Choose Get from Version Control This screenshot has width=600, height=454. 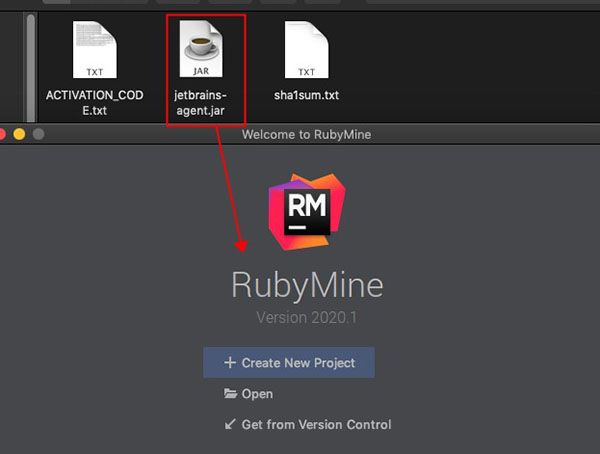[x=308, y=425]
